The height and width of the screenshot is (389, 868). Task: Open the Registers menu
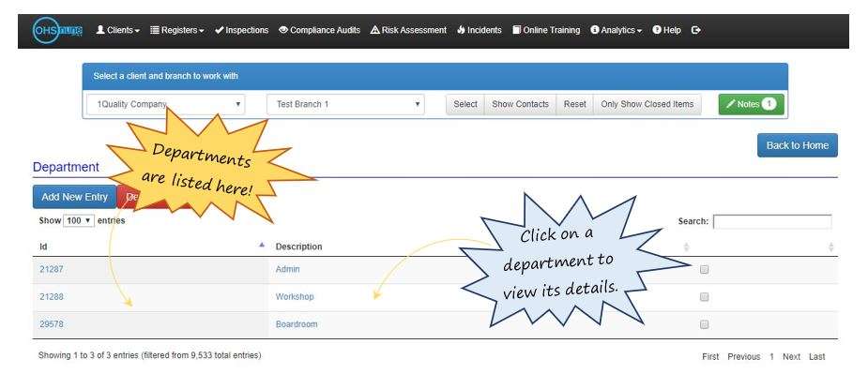(177, 30)
